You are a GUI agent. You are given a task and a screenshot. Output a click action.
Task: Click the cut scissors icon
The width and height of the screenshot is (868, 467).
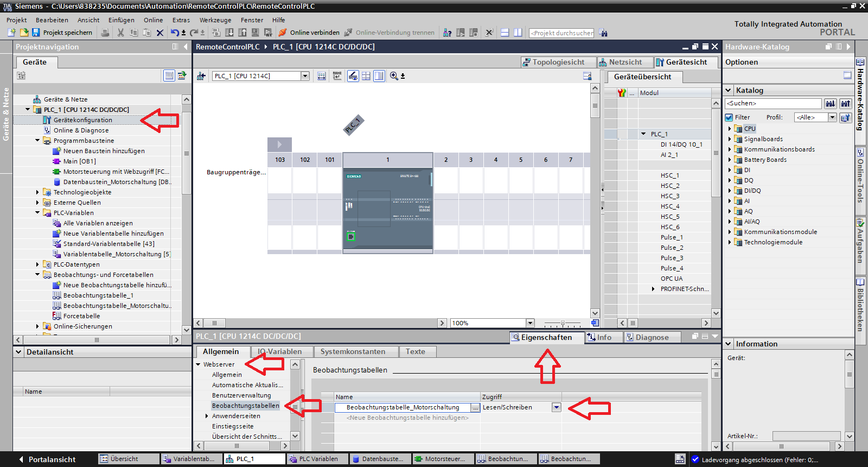[x=120, y=33]
